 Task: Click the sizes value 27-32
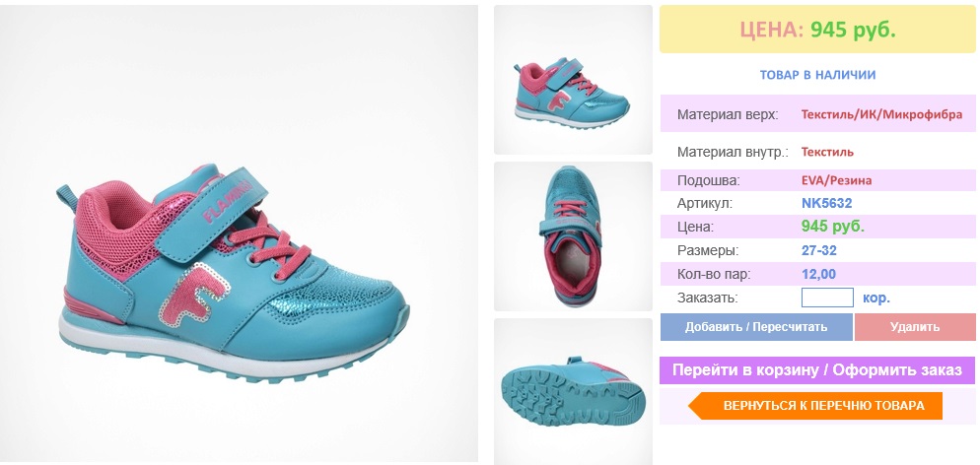tap(818, 251)
